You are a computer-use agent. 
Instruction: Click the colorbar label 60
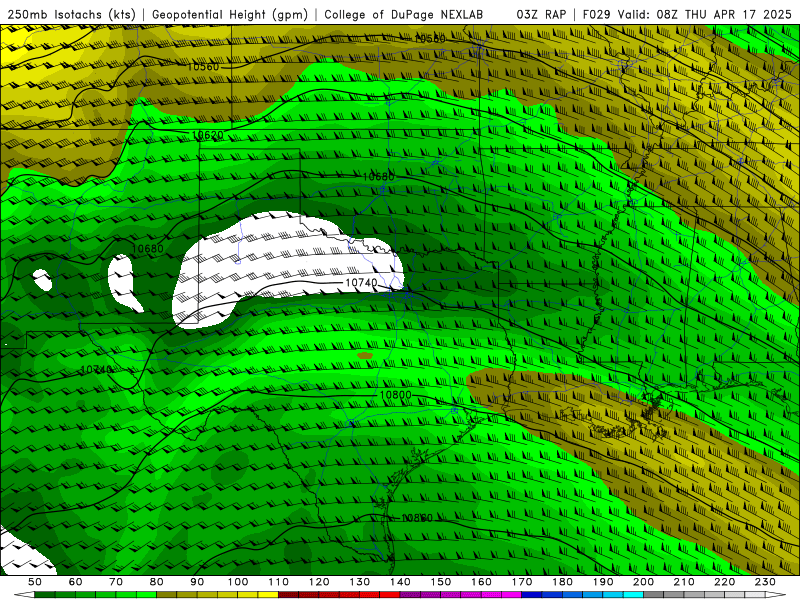tap(75, 582)
